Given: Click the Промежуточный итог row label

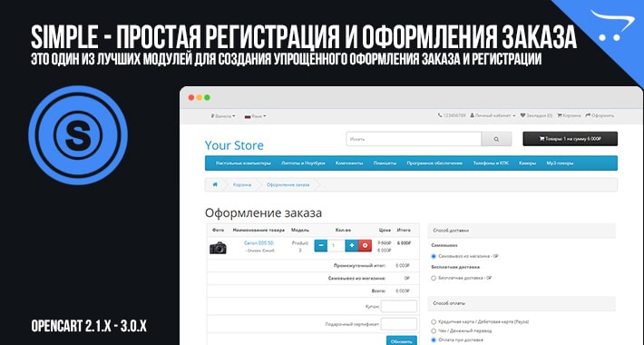Looking at the screenshot, I should coord(359,266).
